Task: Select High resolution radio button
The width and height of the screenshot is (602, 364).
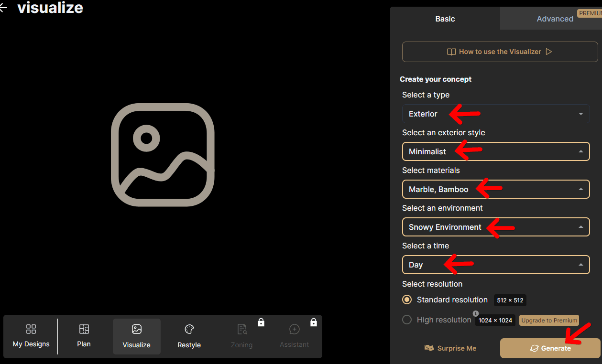Action: pos(407,320)
